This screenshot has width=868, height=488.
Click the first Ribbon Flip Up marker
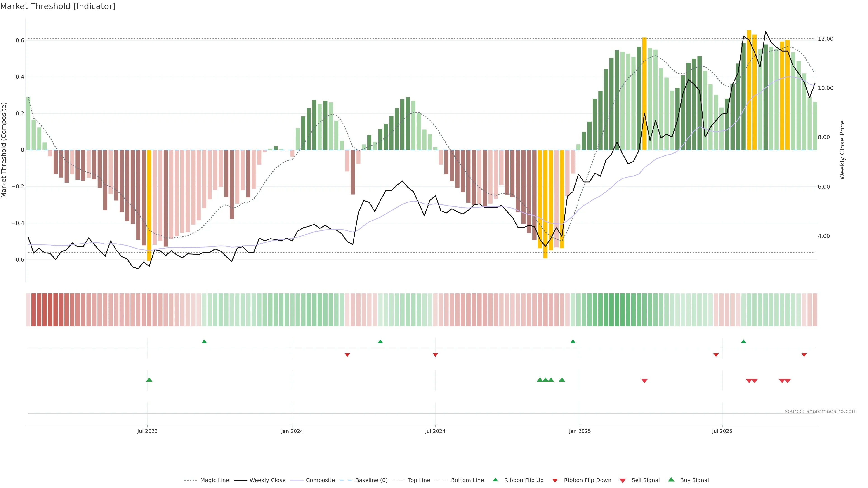tap(204, 342)
